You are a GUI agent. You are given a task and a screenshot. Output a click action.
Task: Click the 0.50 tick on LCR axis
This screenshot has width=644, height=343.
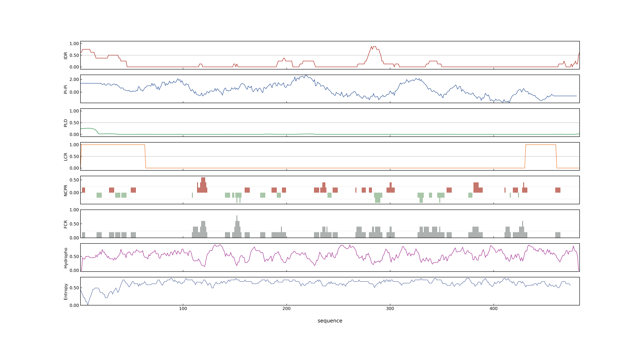(74, 157)
